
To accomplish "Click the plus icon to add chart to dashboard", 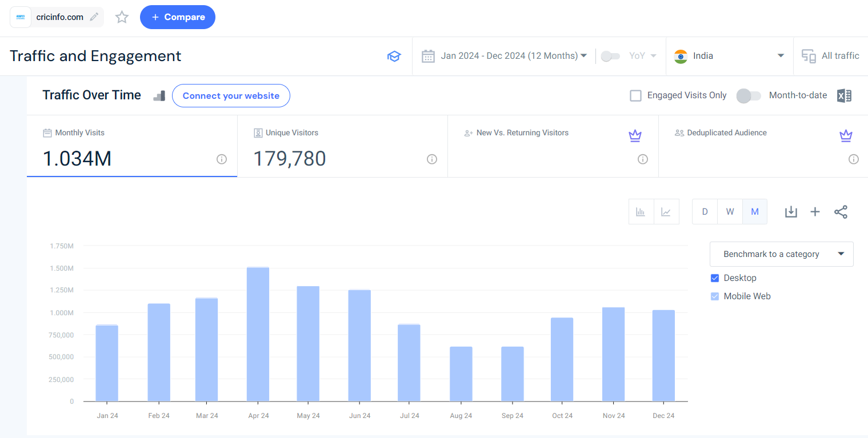I will pyautogui.click(x=815, y=211).
